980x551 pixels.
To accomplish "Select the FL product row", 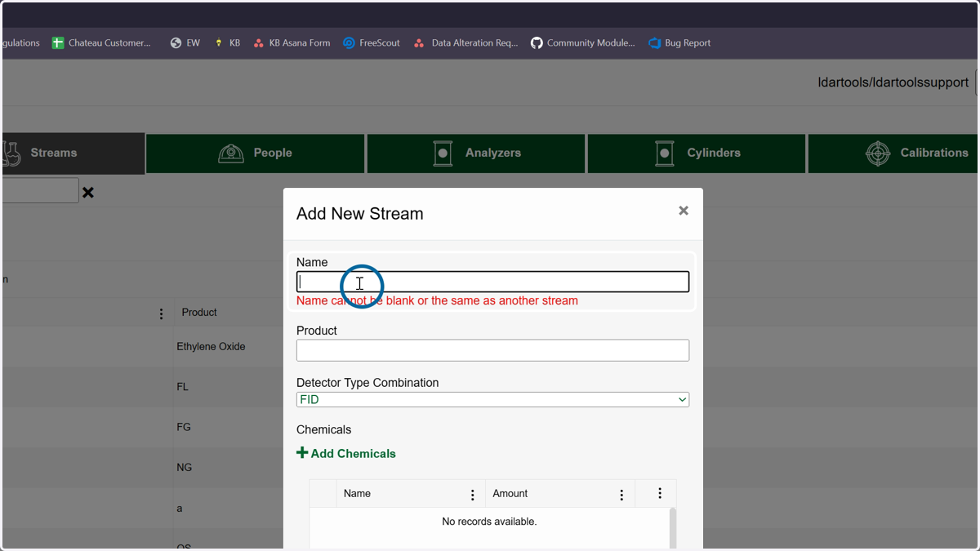I will [x=182, y=387].
